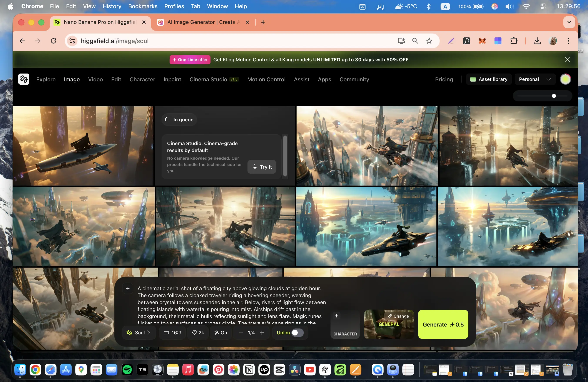Switch to the Video tab

[95, 79]
